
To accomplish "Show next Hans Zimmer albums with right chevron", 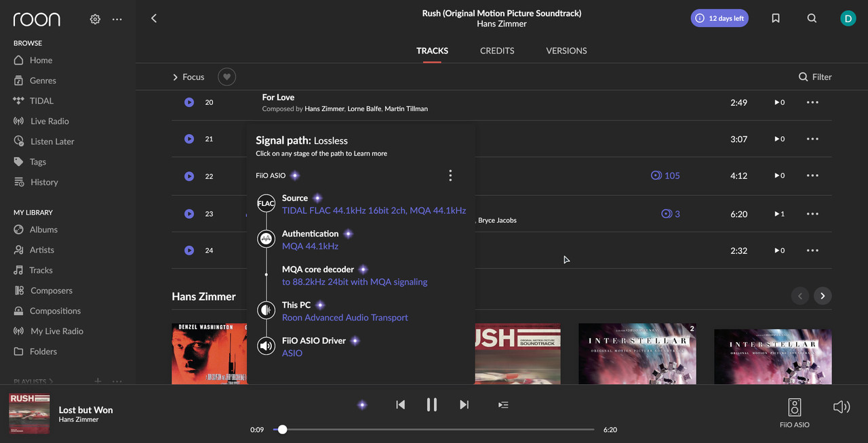I will click(x=823, y=296).
